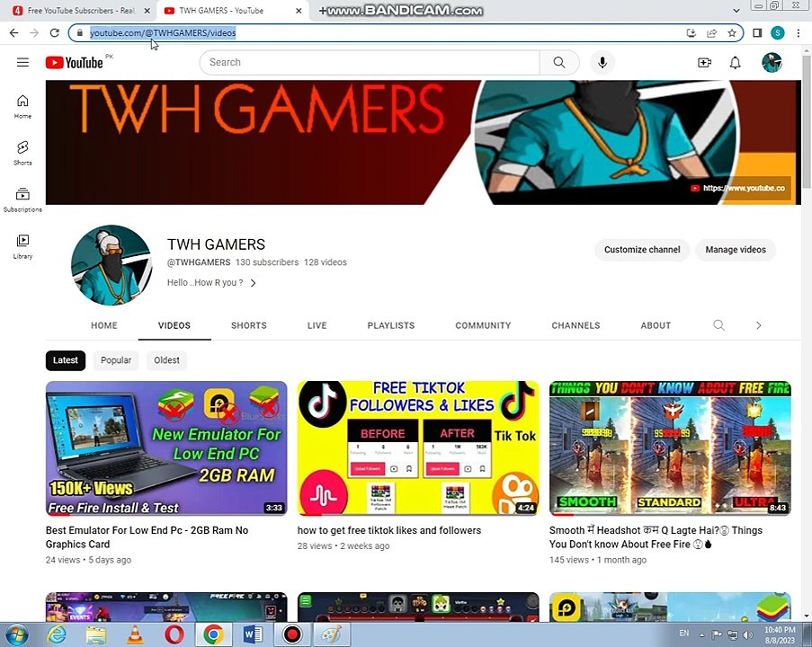Open 'Smooth Headshot' Free Fire video title

(x=656, y=537)
